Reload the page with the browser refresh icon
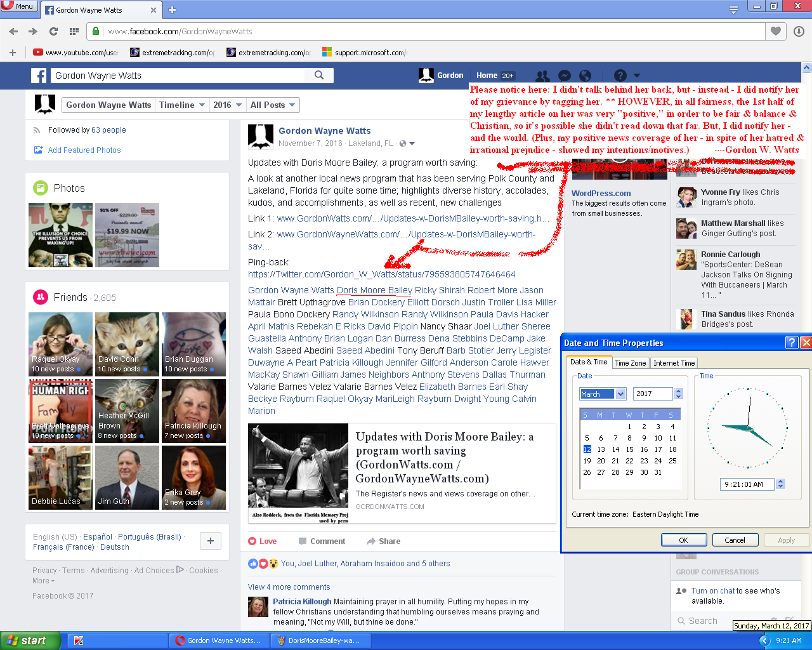Image resolution: width=812 pixels, height=650 pixels. (53, 31)
